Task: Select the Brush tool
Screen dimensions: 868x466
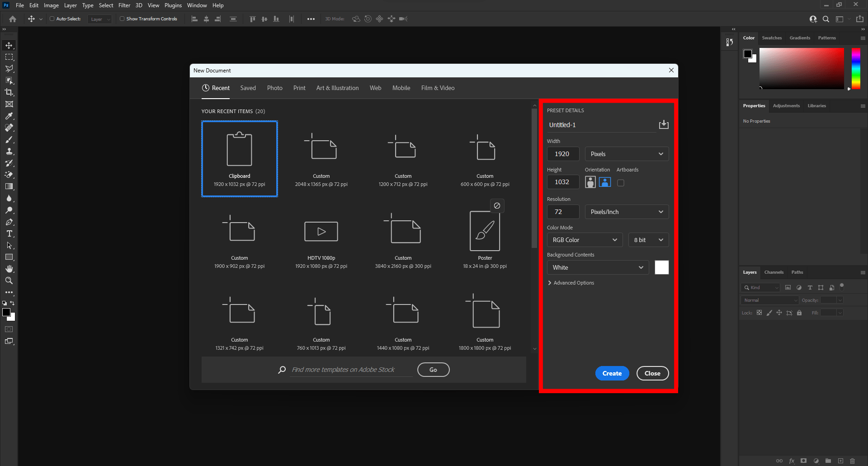Action: click(9, 139)
